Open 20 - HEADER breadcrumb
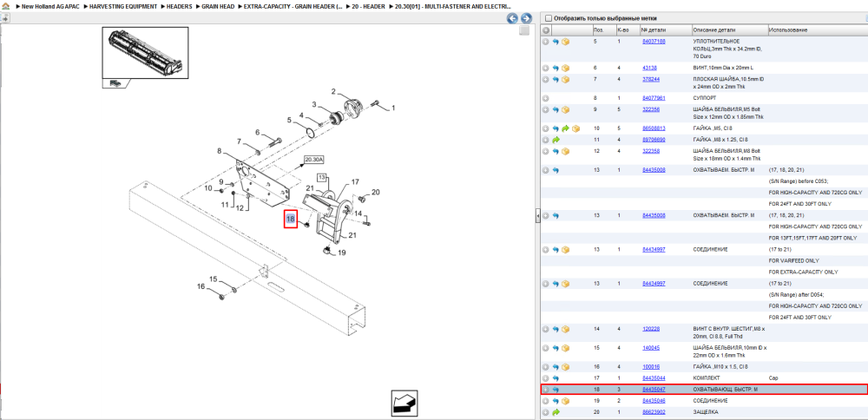Image resolution: width=868 pixels, height=420 pixels. click(368, 6)
